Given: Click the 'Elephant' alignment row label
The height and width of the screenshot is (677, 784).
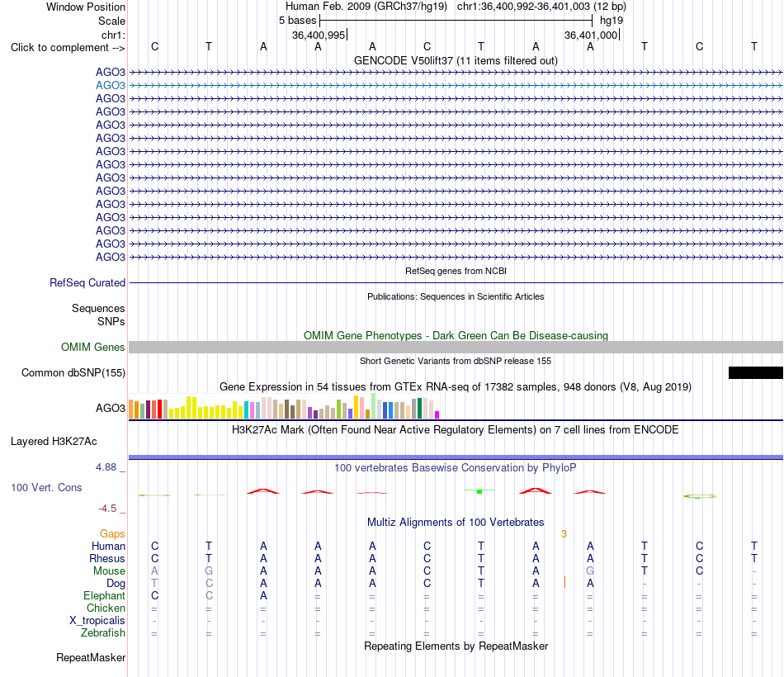Looking at the screenshot, I should tap(105, 595).
